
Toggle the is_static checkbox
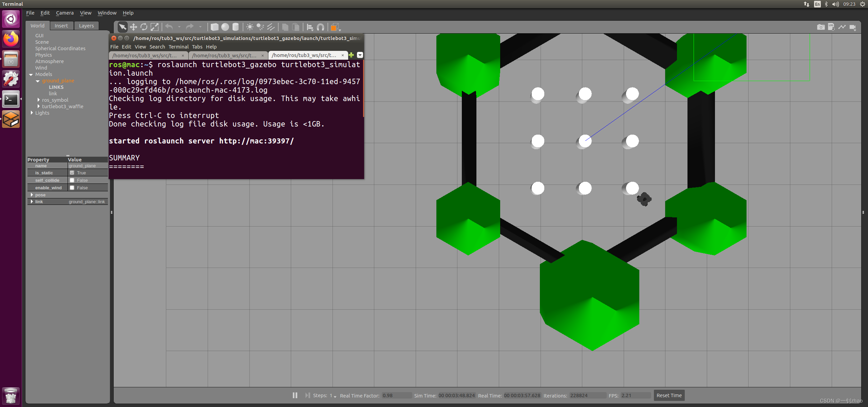click(72, 173)
